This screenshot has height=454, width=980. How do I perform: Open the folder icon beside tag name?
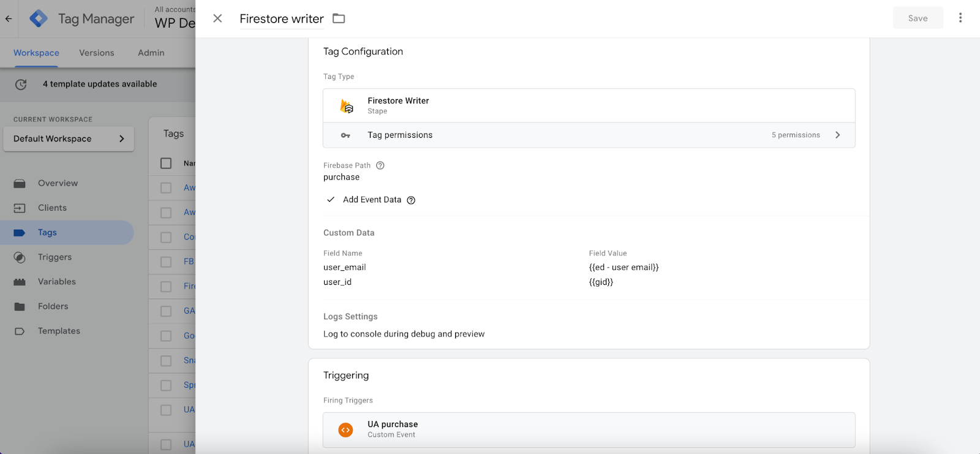(x=339, y=18)
